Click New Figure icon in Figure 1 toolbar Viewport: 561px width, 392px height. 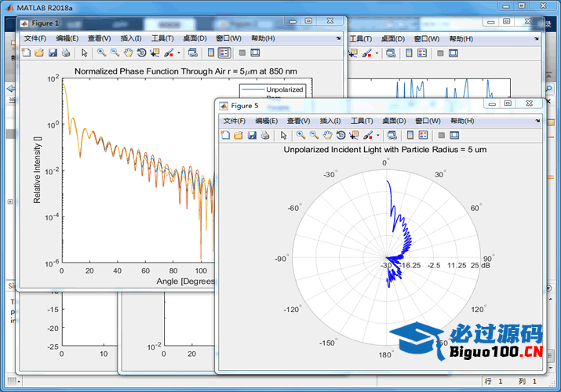click(26, 53)
